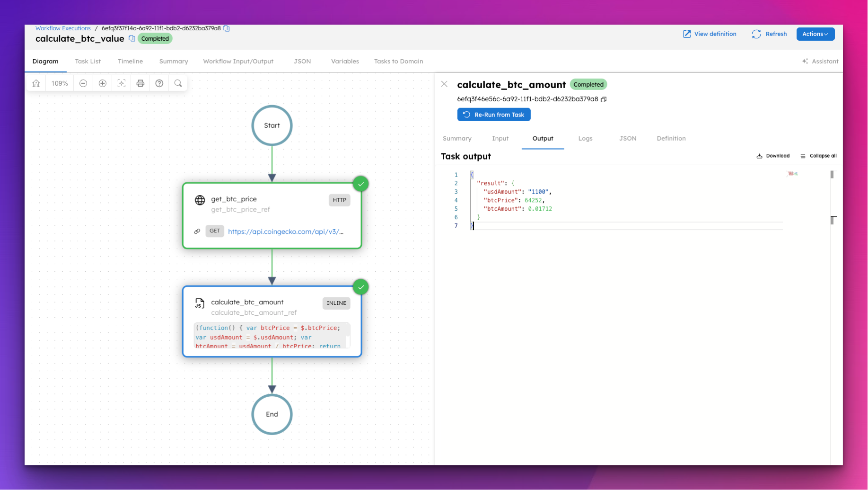Zoom in the diagram with plus icon

coord(103,83)
